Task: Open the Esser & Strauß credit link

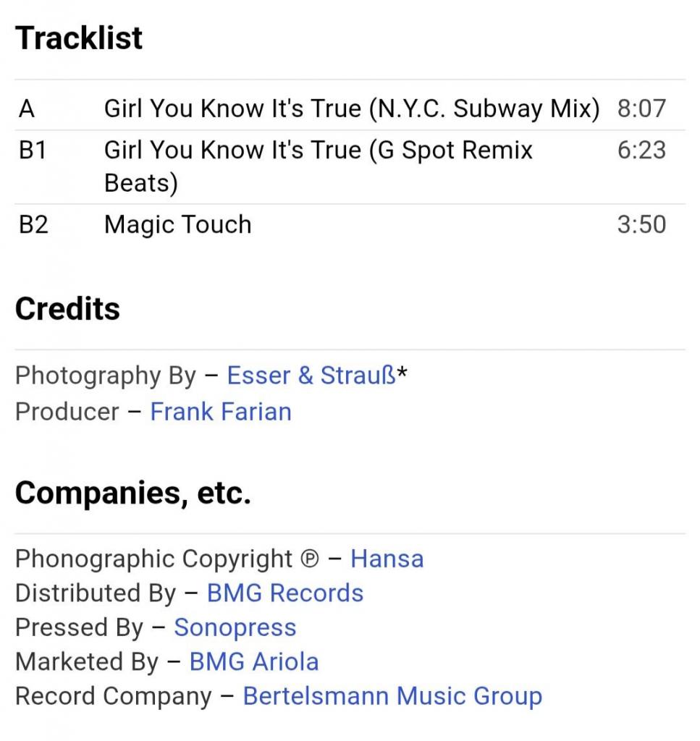Action: coord(311,376)
